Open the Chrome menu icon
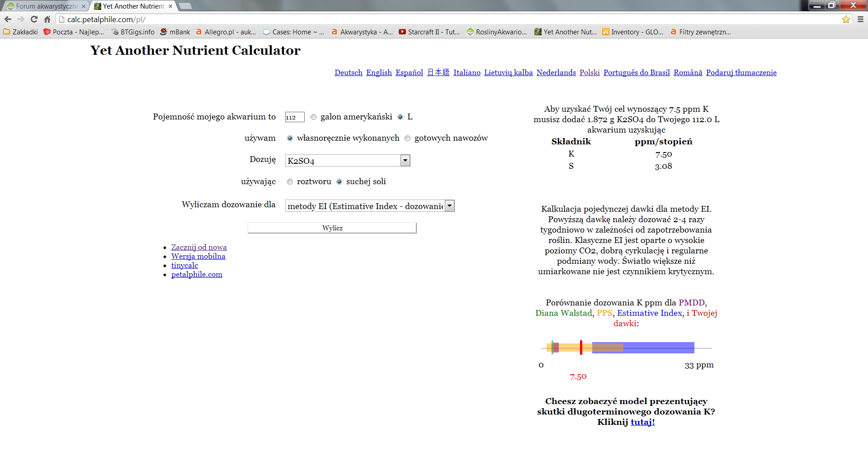This screenshot has width=868, height=467. point(860,19)
